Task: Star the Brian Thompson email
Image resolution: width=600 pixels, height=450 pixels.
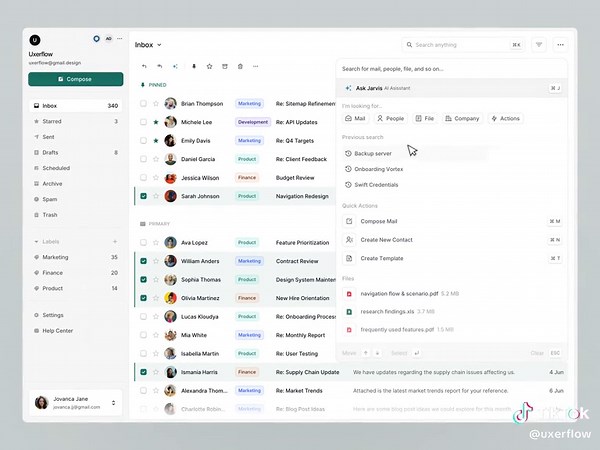Action: (156, 104)
